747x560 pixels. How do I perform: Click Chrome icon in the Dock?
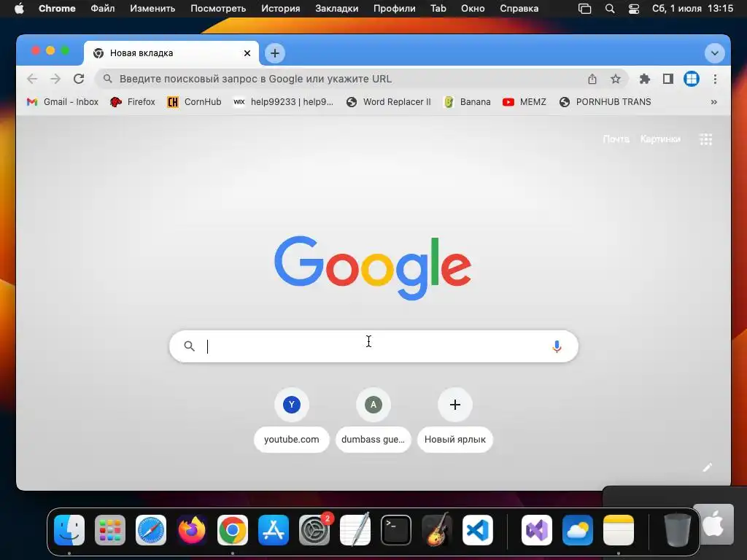tap(233, 530)
